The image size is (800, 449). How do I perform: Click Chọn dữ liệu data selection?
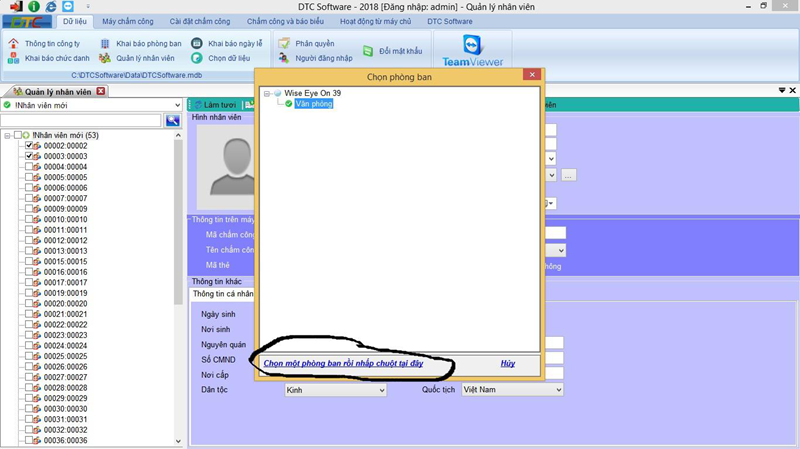tap(228, 58)
